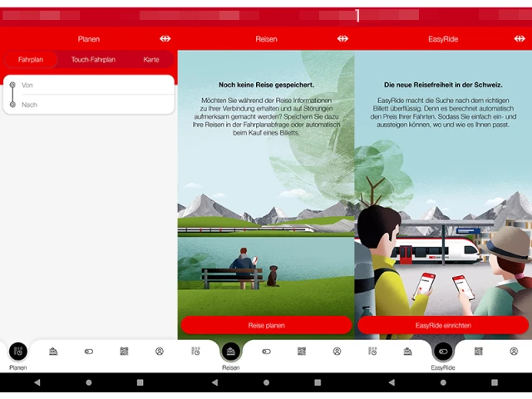Tap the profile icon in the Reisen screen's bottom bar
The height and width of the screenshot is (399, 532).
click(337, 352)
